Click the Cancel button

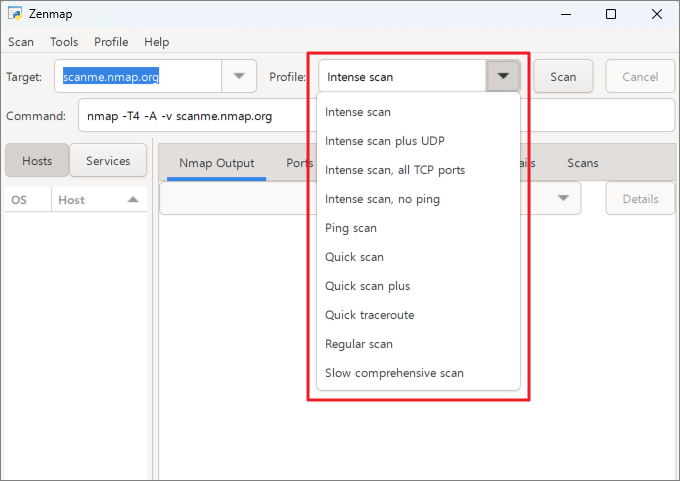pos(640,77)
